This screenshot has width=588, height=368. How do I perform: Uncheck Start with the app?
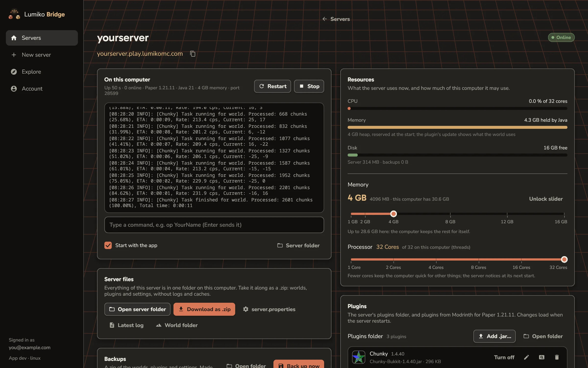point(108,245)
